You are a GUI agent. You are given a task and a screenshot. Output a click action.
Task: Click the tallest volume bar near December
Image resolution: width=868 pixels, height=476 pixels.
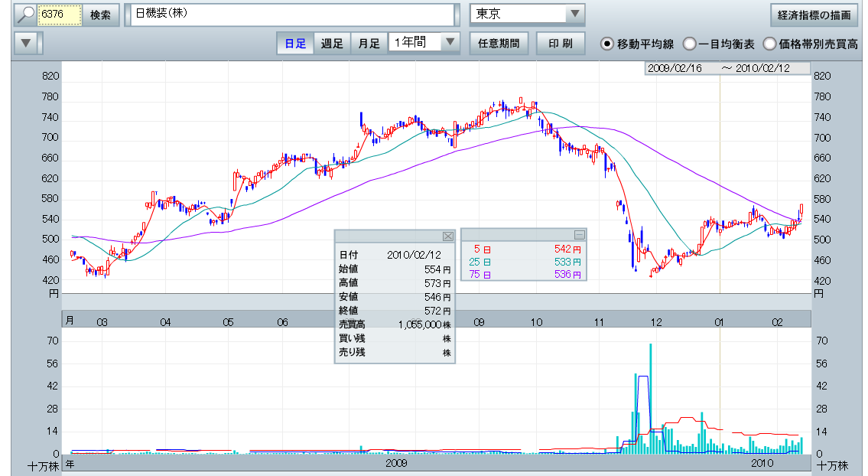[x=650, y=398]
